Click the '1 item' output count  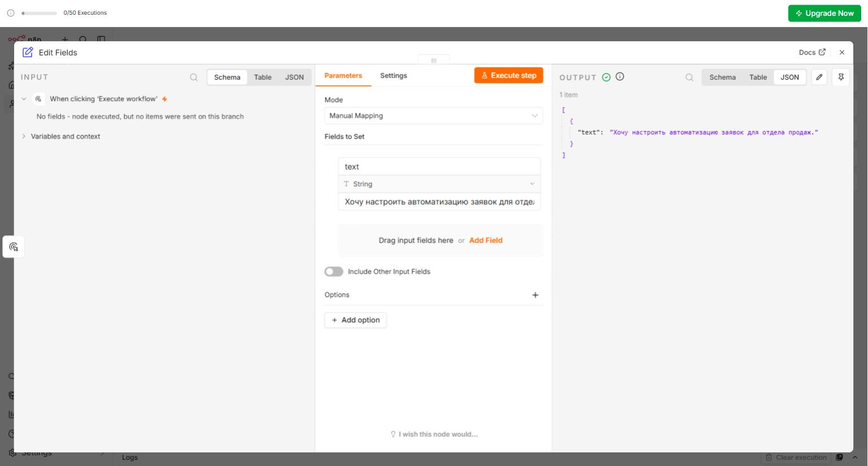568,94
